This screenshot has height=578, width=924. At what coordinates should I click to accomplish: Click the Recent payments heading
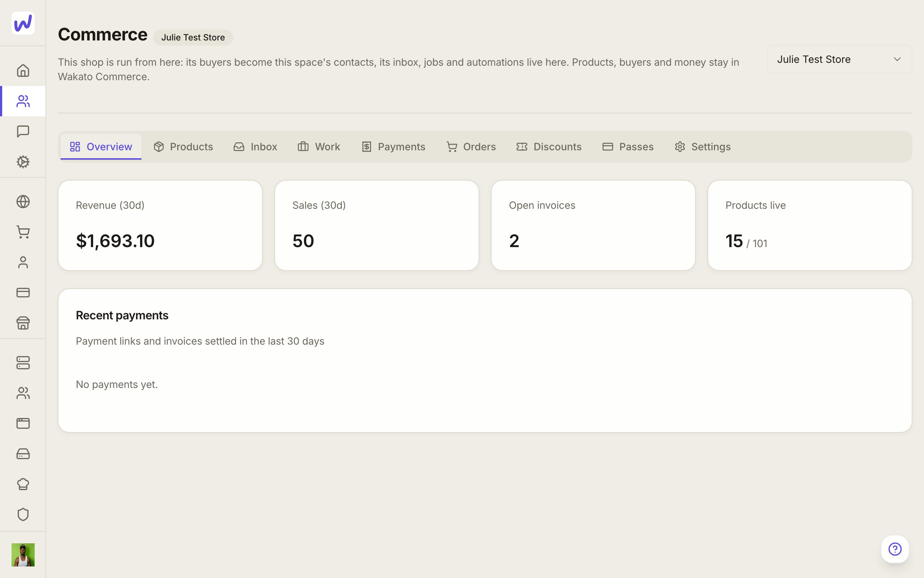(122, 315)
